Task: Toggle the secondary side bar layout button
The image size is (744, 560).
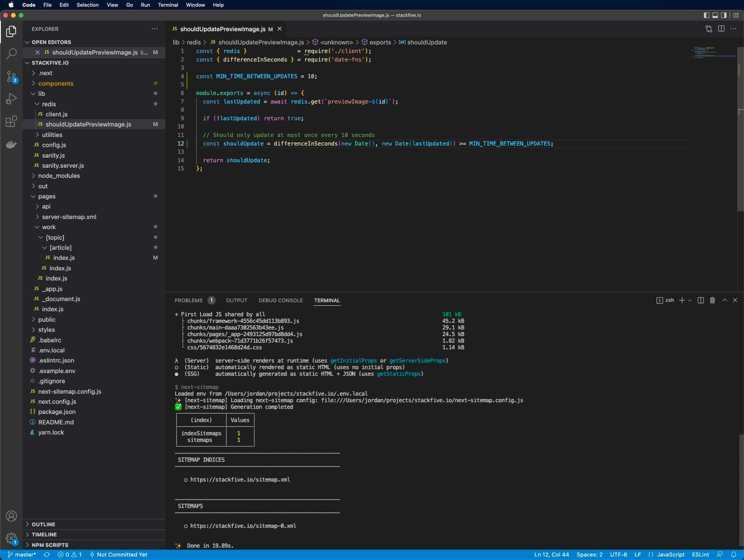Action: pyautogui.click(x=724, y=15)
